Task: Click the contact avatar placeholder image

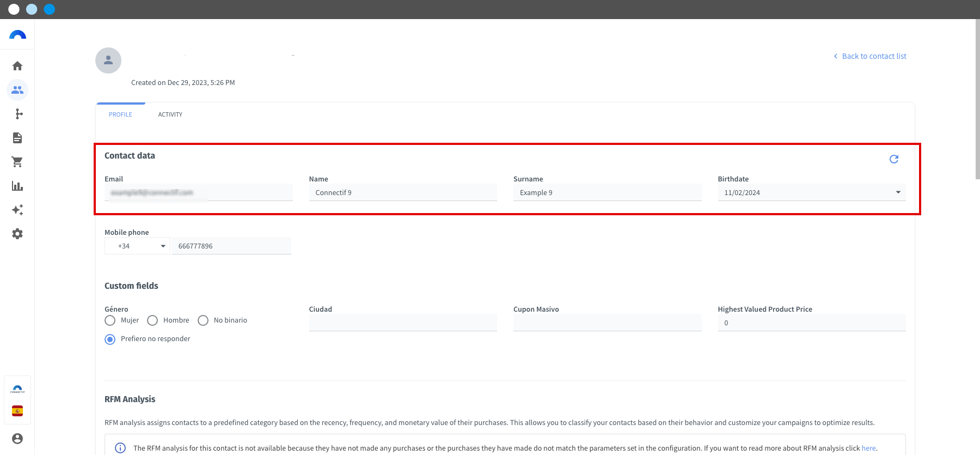Action: coord(108,60)
